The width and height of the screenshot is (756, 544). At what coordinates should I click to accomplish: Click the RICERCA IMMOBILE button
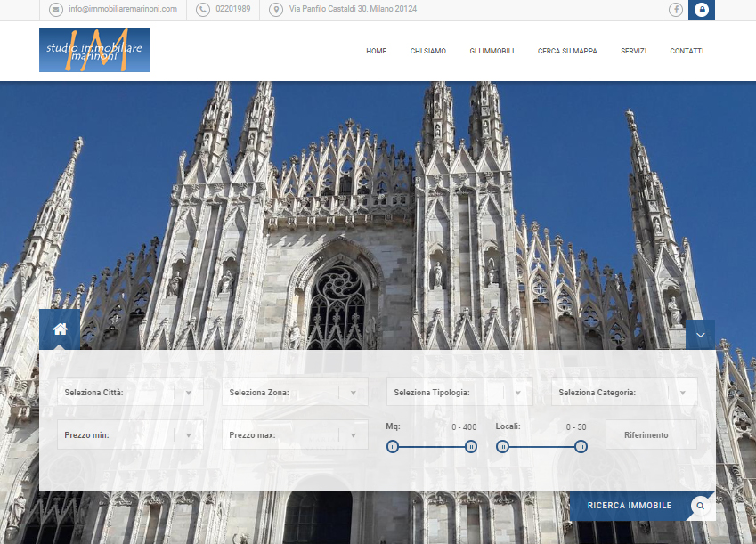642,506
